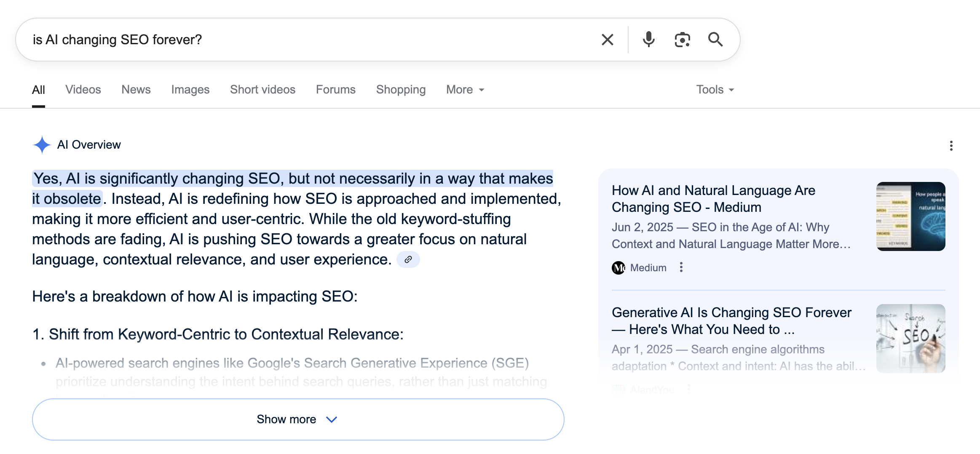Viewport: 980px width, 454px height.
Task: Start voice search with the microphone icon
Action: pyautogui.click(x=648, y=40)
